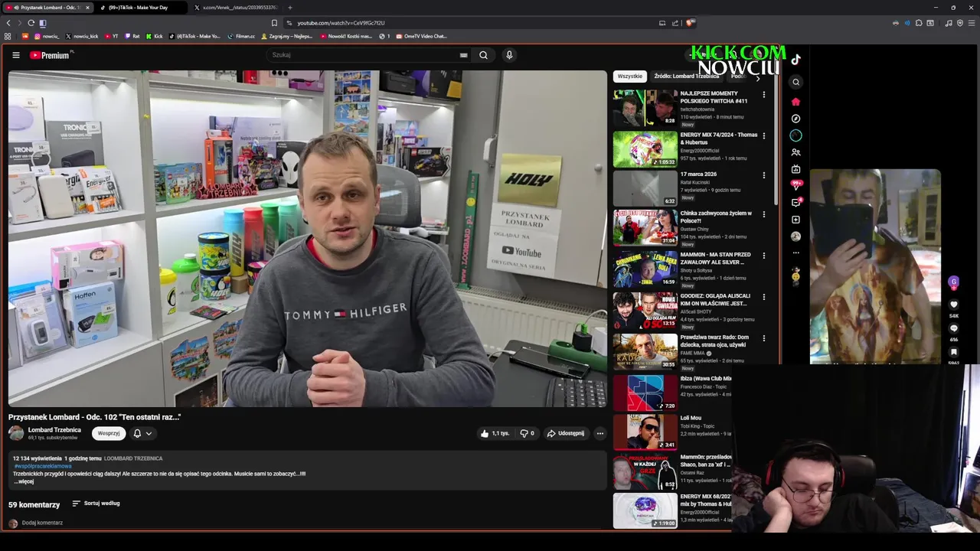
Task: Open TikTok LIVE icon
Action: (x=795, y=169)
